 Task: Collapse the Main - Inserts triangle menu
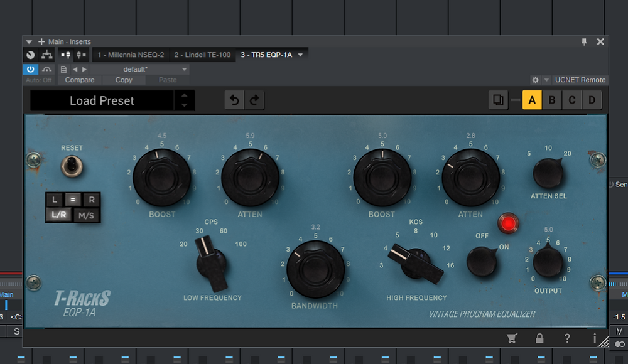(x=29, y=41)
